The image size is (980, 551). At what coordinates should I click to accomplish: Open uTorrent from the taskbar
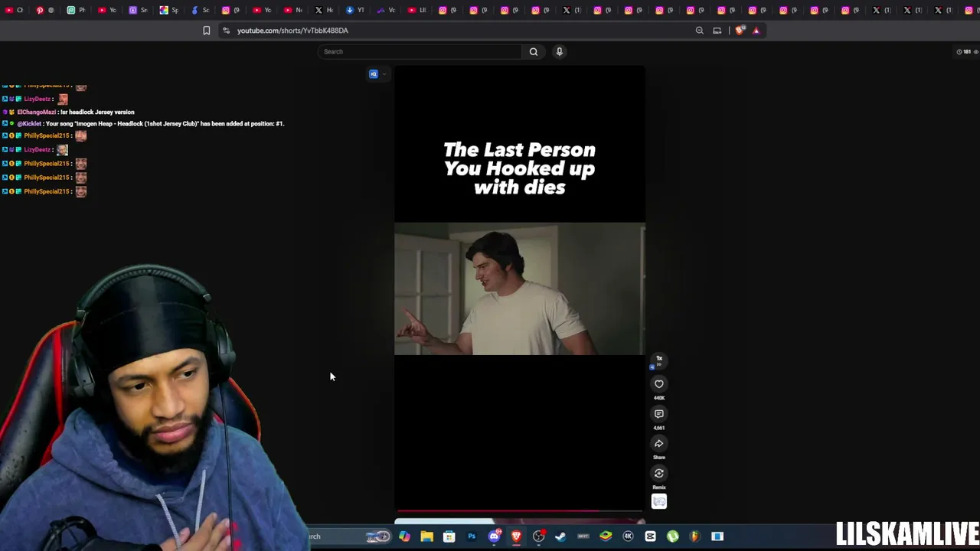pos(672,536)
